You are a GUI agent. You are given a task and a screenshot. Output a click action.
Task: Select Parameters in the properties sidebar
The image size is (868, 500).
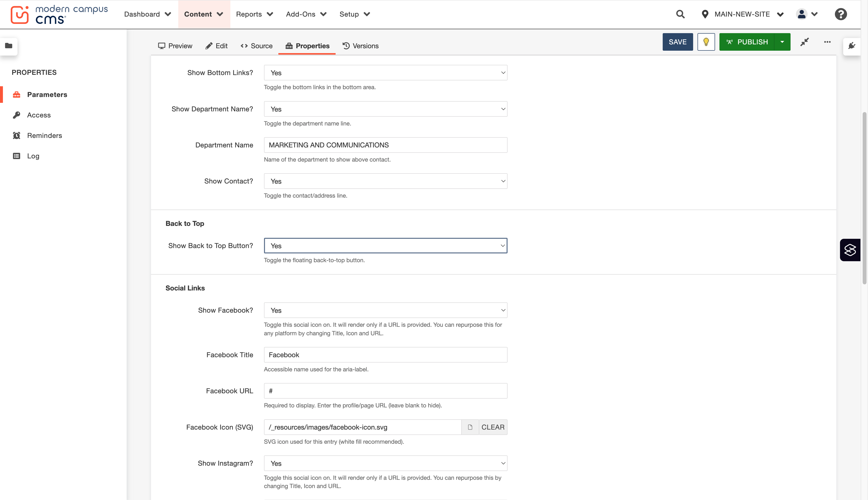coord(47,95)
